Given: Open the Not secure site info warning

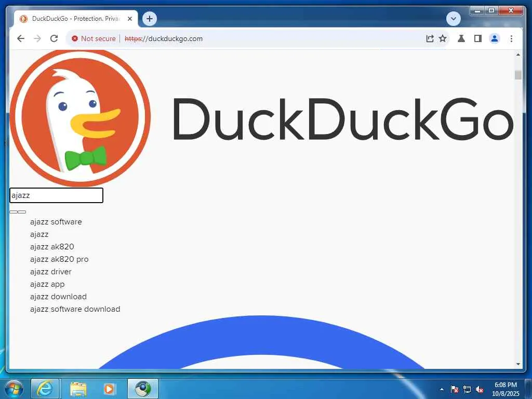Looking at the screenshot, I should click(94, 38).
